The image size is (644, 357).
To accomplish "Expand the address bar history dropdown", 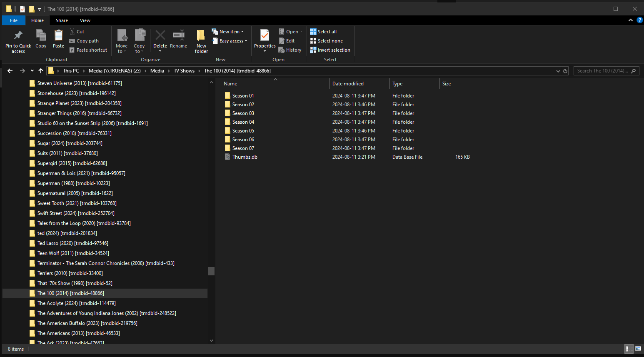I will 558,71.
